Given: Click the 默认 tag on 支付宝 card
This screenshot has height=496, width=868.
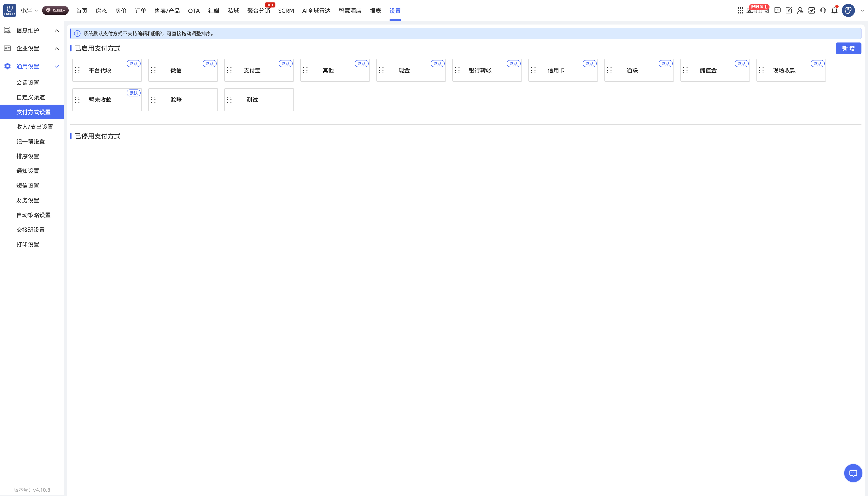Looking at the screenshot, I should point(285,63).
